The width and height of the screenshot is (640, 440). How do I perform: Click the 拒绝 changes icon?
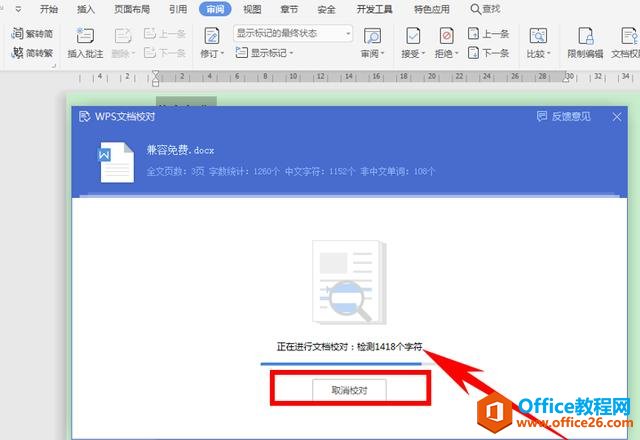point(446,36)
